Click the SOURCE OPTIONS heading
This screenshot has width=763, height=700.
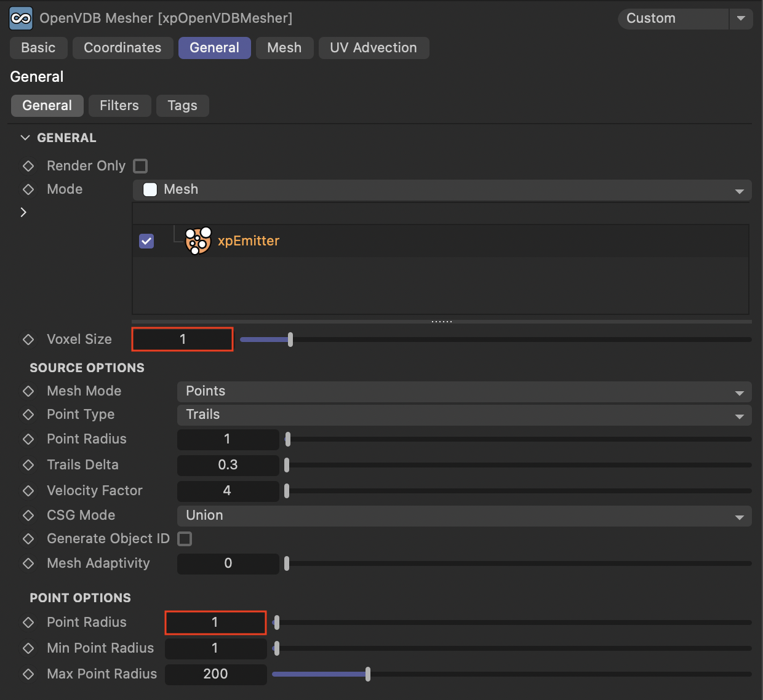click(87, 368)
